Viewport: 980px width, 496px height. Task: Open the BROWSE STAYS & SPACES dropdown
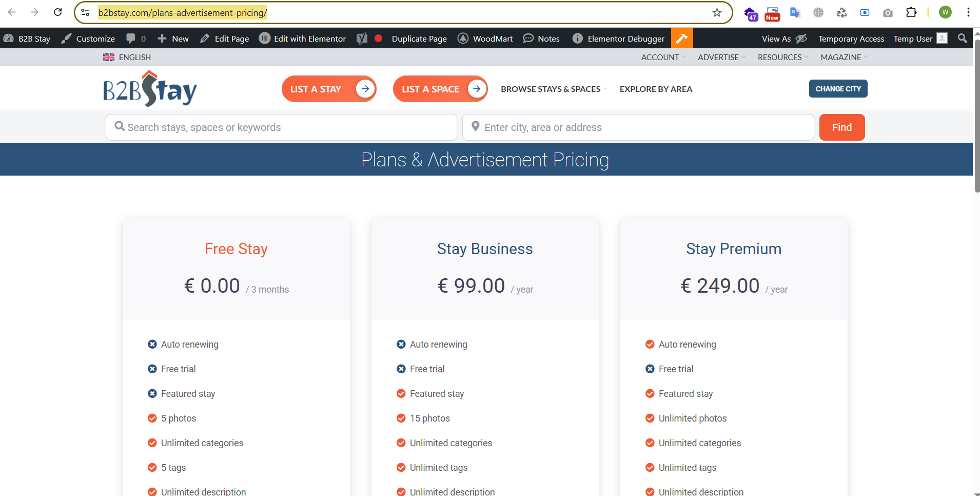point(553,89)
